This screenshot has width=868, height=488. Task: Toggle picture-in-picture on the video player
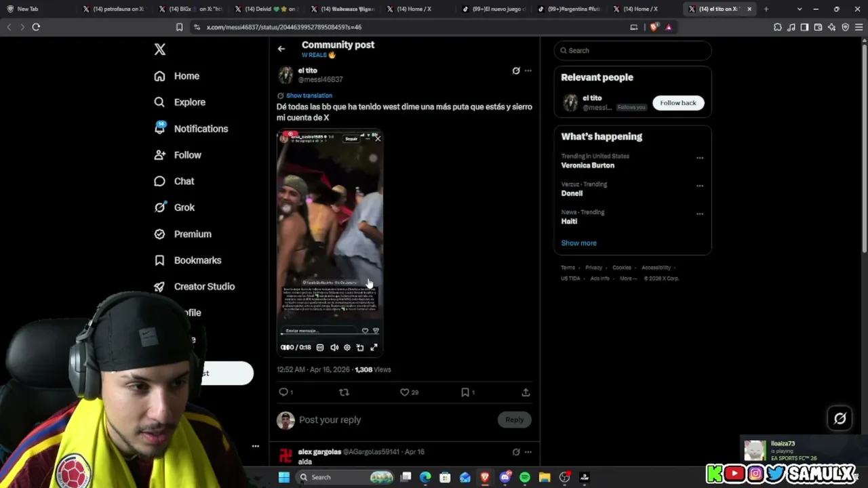(x=360, y=348)
